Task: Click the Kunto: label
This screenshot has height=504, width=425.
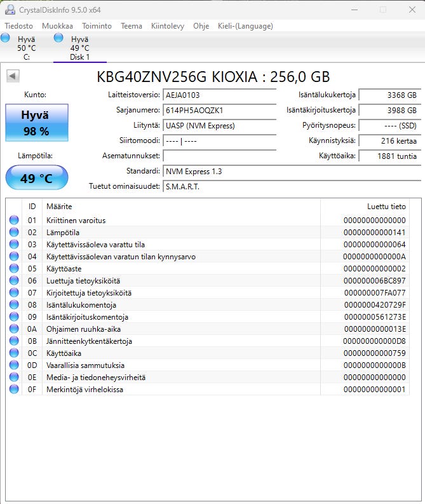Action: click(36, 95)
